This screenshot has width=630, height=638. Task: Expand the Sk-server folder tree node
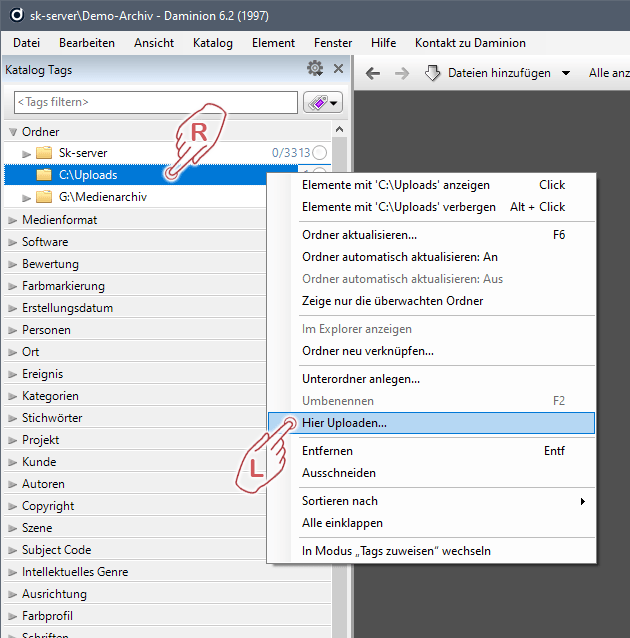(27, 153)
